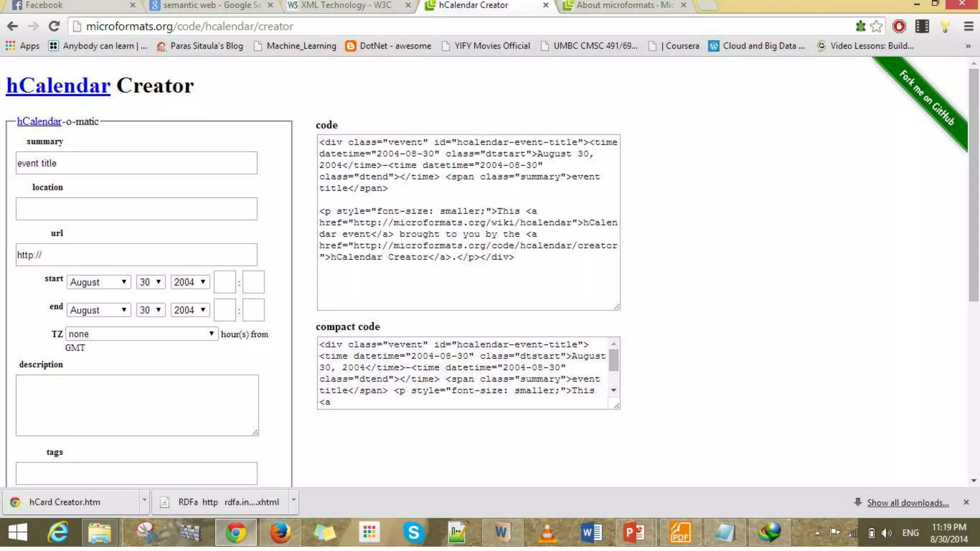Click into the location input field
The image size is (980, 551).
click(x=136, y=209)
